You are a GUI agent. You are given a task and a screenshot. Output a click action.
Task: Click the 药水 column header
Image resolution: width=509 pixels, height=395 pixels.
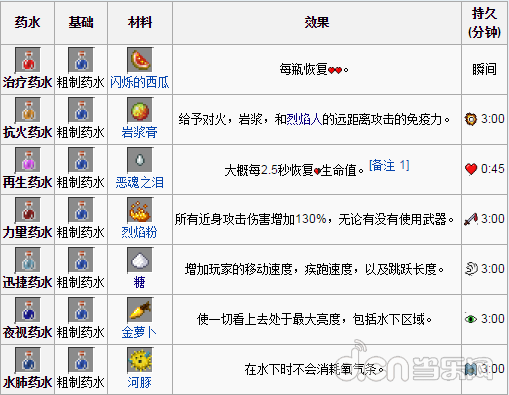[27, 23]
